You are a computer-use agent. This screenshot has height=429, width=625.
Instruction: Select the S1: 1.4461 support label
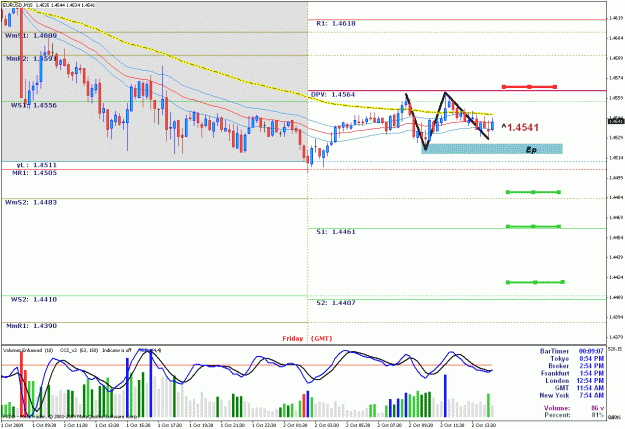336,232
